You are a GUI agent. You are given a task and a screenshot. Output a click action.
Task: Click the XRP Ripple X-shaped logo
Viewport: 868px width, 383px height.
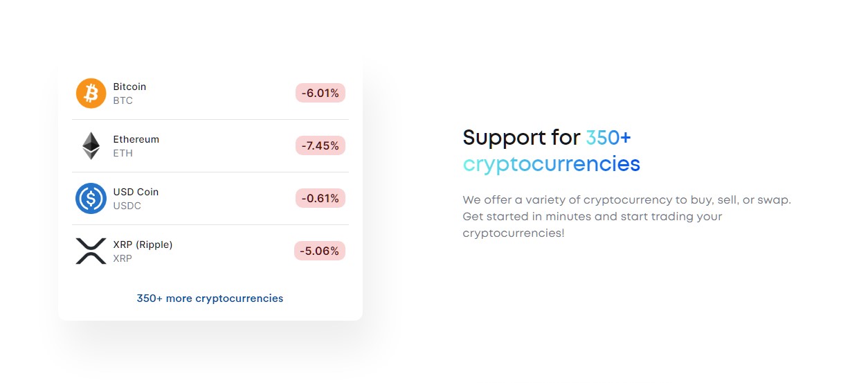(91, 251)
